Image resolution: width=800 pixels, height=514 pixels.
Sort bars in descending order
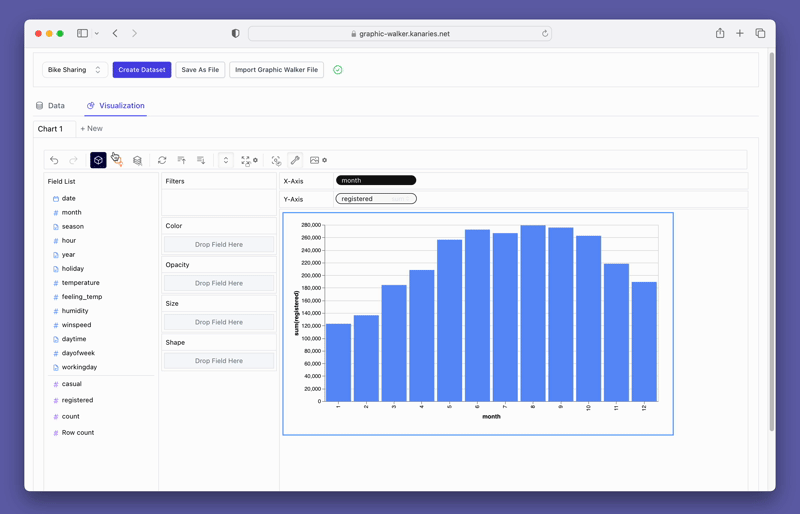(x=201, y=160)
